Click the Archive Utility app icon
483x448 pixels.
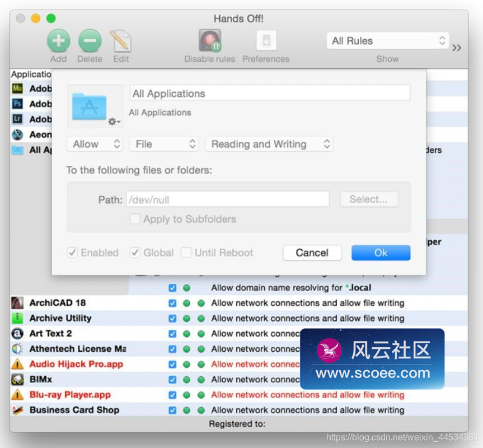[17, 318]
